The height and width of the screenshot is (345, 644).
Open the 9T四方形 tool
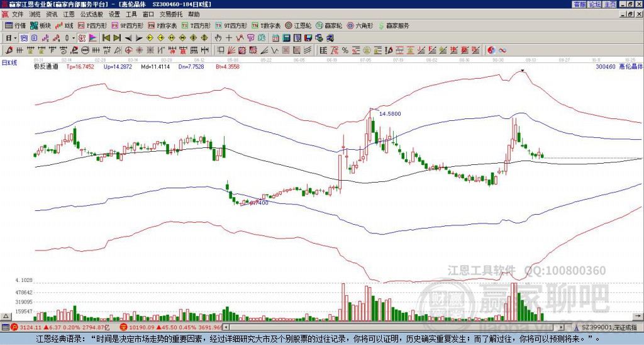[x=231, y=25]
